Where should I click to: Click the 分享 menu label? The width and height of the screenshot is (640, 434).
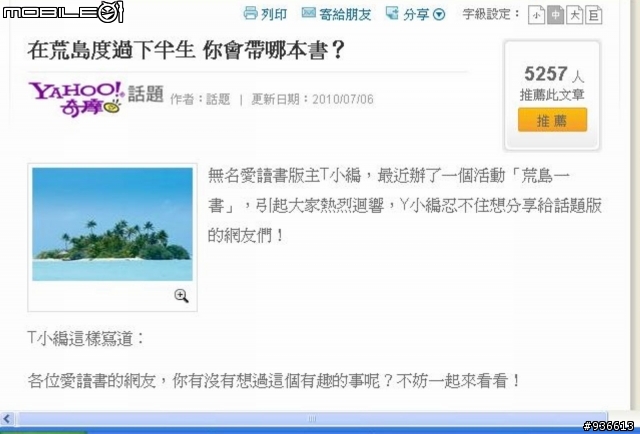[x=416, y=15]
